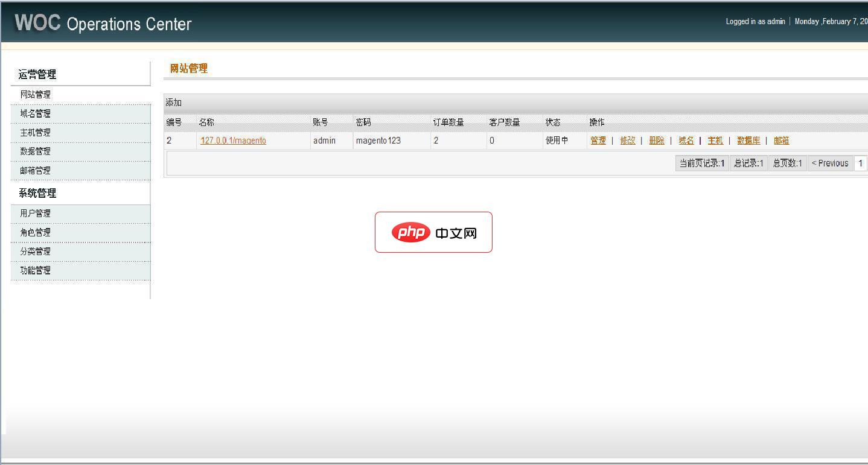Image resolution: width=868 pixels, height=465 pixels.
Task: Click the 数据库 action link
Action: click(x=748, y=141)
